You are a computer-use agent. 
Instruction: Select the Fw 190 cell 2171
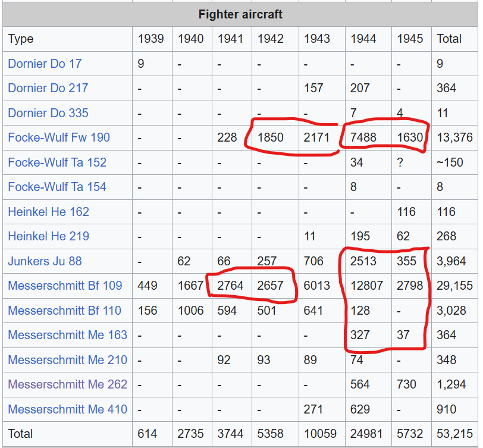(x=322, y=137)
